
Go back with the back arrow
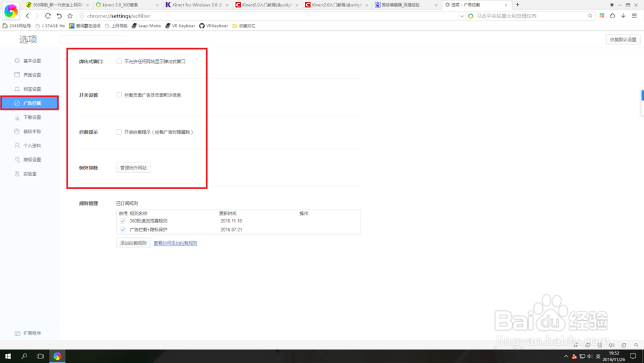[28, 16]
